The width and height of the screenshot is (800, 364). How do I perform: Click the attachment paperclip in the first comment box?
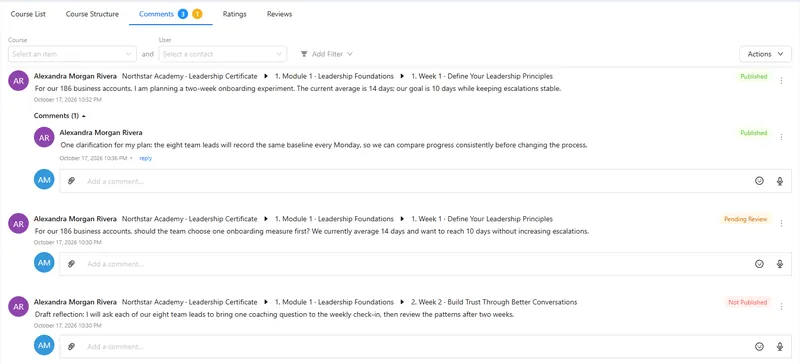tap(72, 181)
